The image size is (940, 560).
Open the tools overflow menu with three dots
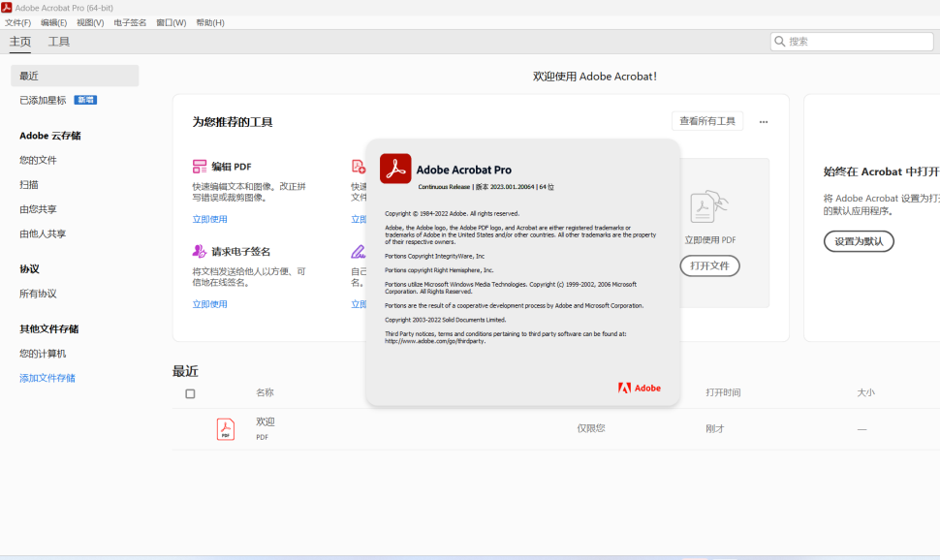[764, 121]
